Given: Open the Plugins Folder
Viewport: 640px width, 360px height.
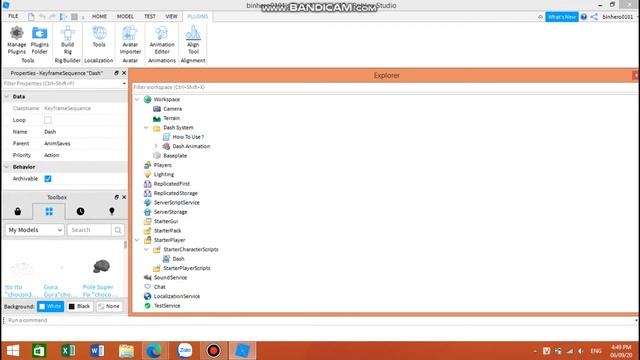Looking at the screenshot, I should tap(40, 40).
